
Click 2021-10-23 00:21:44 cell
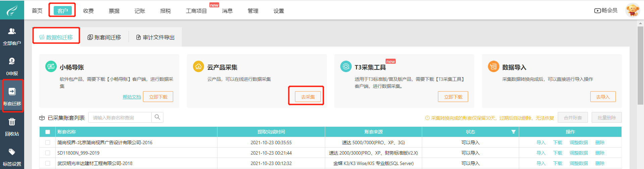point(271,153)
